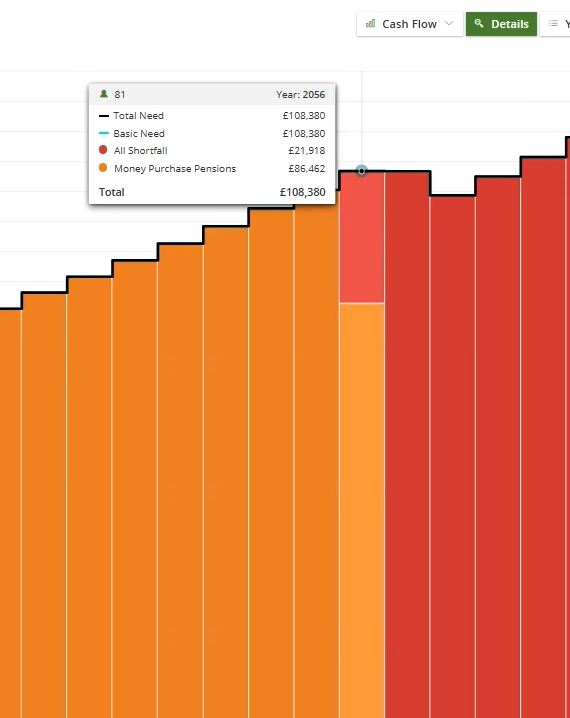Screen dimensions: 570x718
Task: Click the 'All Shortfall' label
Action: (x=141, y=151)
